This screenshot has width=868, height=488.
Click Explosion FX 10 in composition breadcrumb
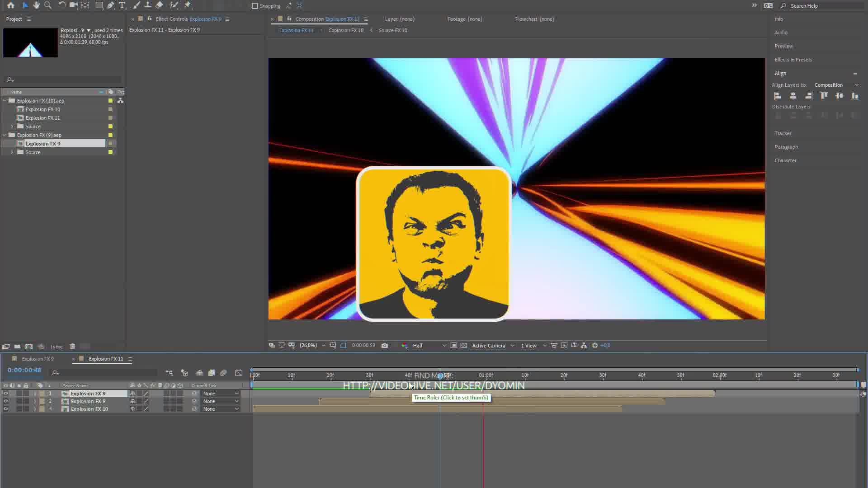pos(346,30)
